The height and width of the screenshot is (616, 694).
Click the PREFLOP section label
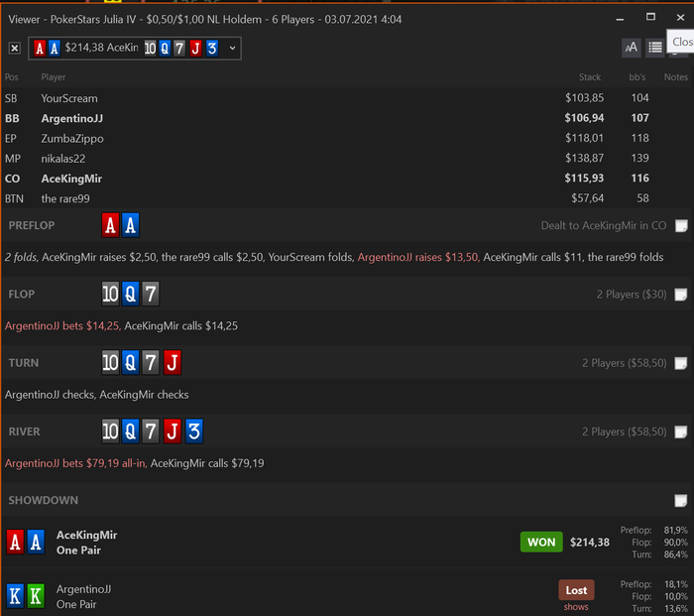(x=32, y=225)
